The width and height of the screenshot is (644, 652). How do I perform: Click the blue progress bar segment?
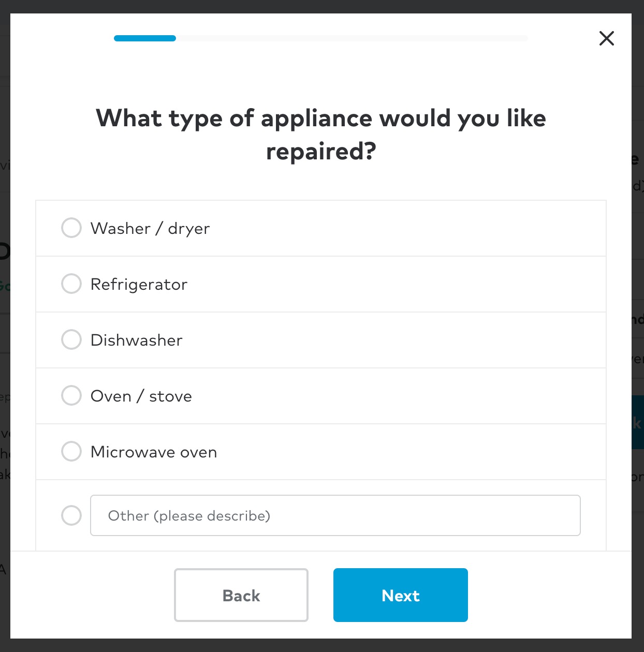coord(145,38)
